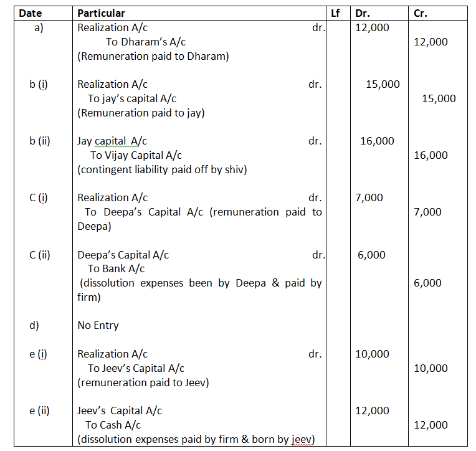This screenshot has width=476, height=451.
Task: Click the '(Remuneration paid to Dharam)' narration
Action: pos(153,56)
